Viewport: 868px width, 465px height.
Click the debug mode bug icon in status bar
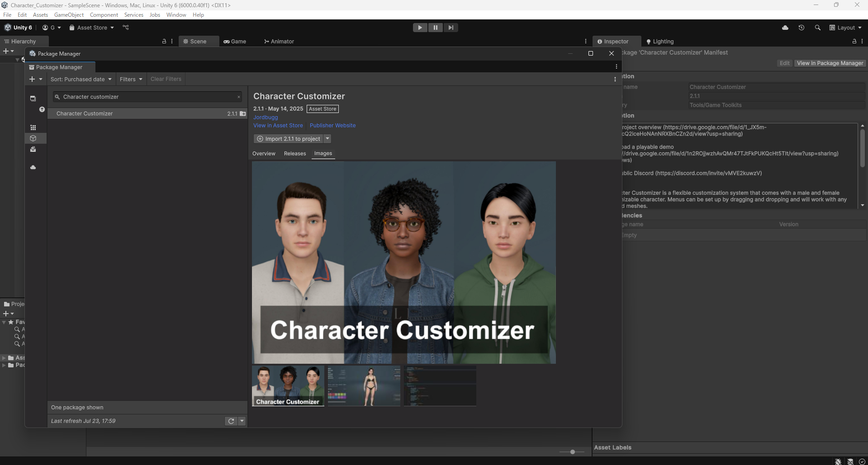838,461
